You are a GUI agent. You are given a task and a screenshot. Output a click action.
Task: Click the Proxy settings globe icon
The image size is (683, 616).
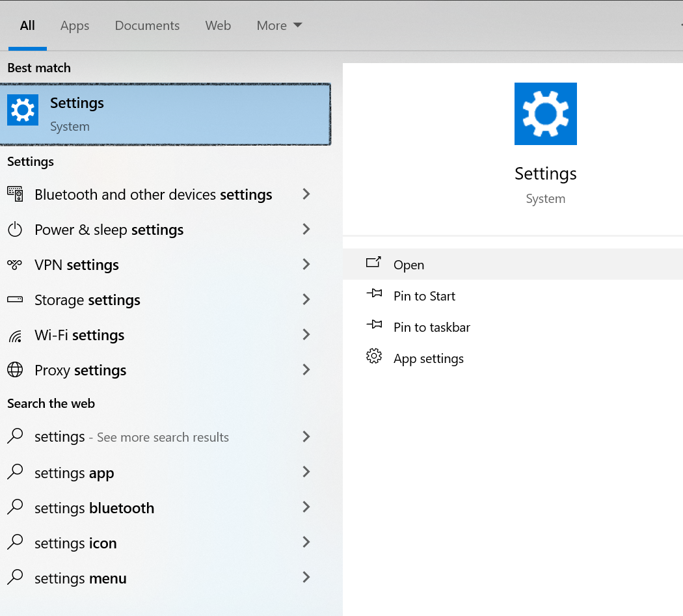point(15,370)
